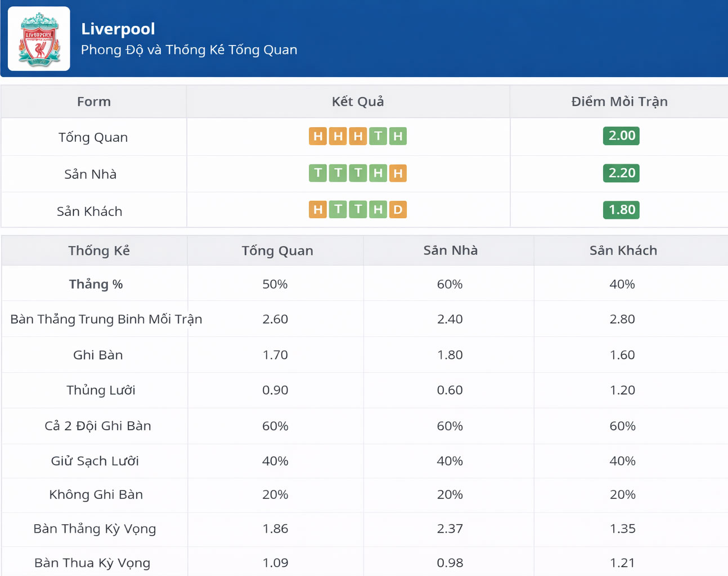Click the 'Sân Nhà' row label in form table

91,174
